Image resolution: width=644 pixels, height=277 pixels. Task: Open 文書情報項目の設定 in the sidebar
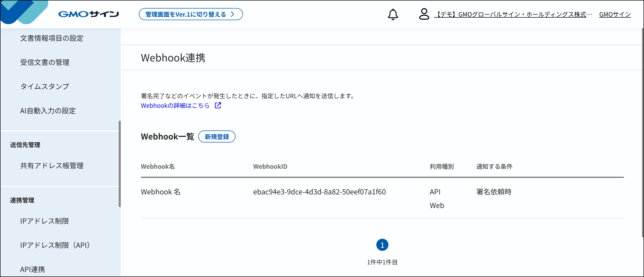(52, 38)
